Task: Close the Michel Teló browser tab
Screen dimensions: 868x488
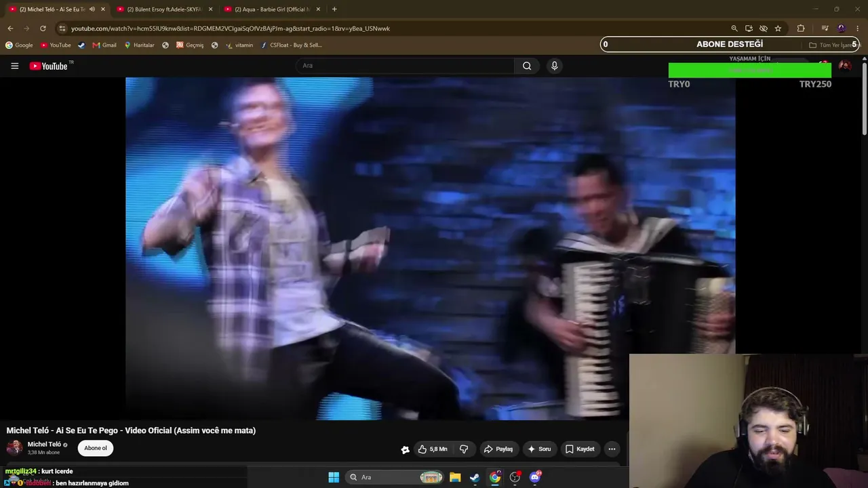Action: coord(103,9)
